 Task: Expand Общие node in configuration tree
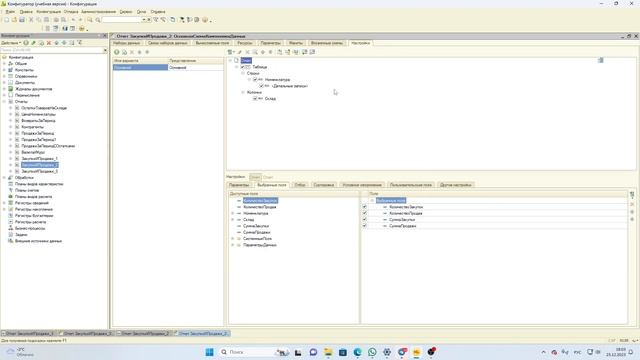coord(4,64)
